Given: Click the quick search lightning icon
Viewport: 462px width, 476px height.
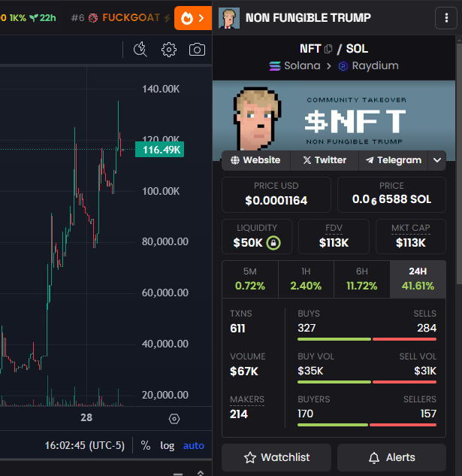Looking at the screenshot, I should click(140, 50).
